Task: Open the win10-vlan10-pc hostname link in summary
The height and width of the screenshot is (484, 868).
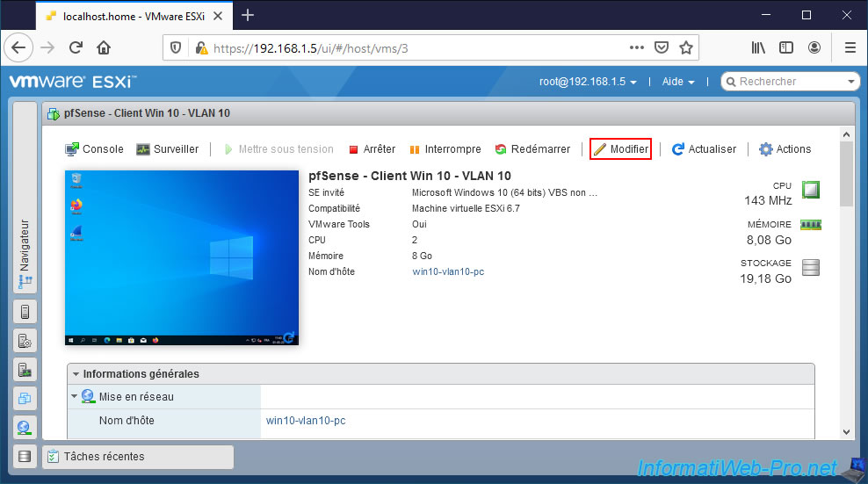Action: coord(448,271)
